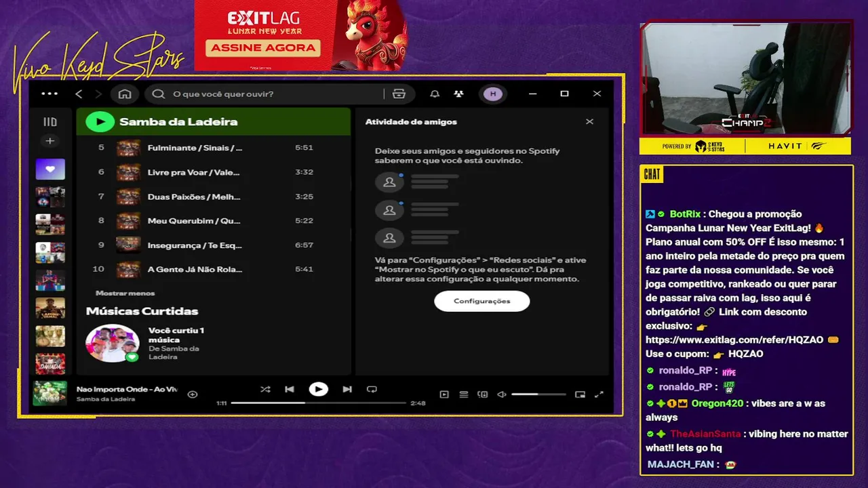Image resolution: width=868 pixels, height=488 pixels.
Task: Play Samba da Ladeira with green button
Action: (x=100, y=122)
